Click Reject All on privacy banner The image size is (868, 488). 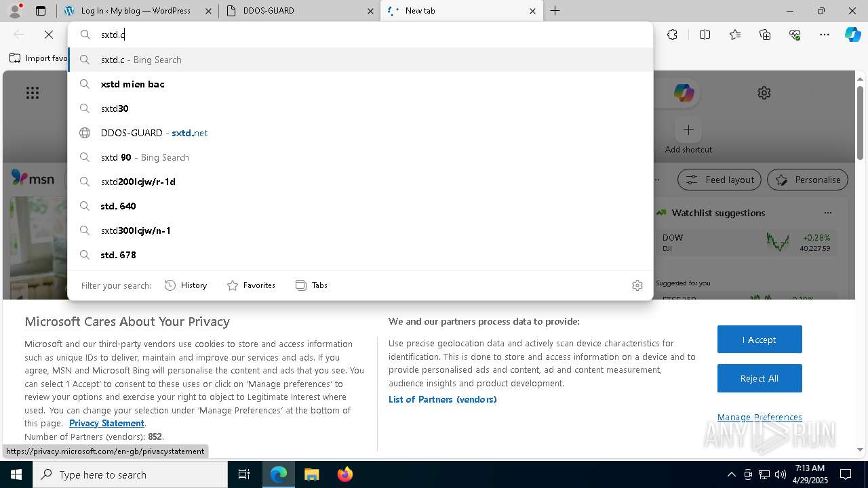coord(759,378)
